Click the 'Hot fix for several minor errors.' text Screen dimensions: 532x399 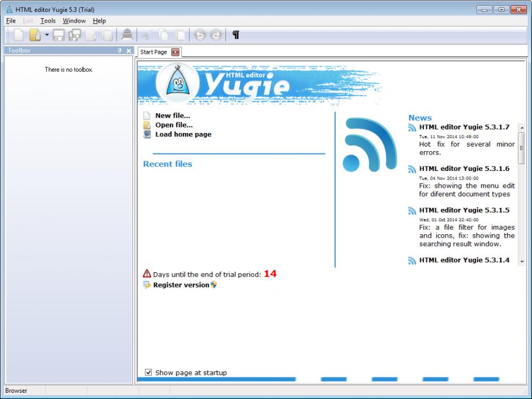467,148
